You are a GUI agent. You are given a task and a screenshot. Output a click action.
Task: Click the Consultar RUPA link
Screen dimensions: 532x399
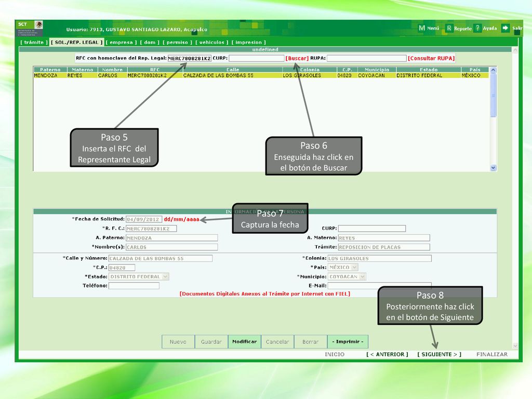point(431,58)
